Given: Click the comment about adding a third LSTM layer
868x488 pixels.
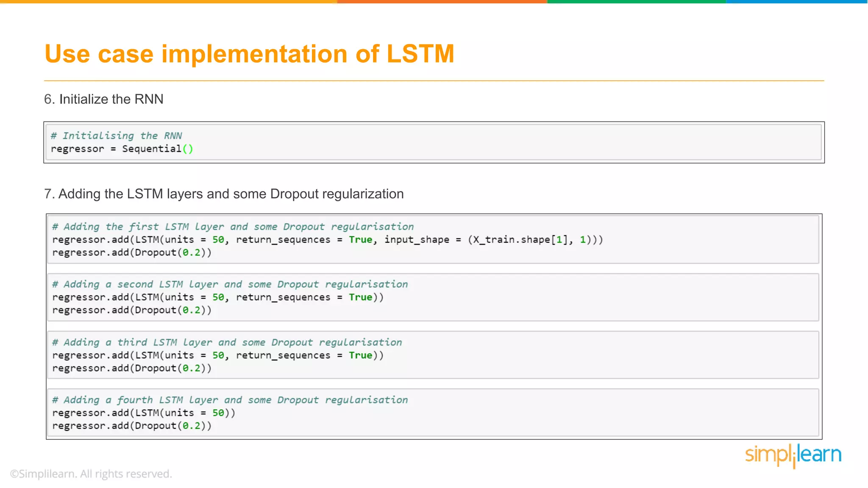Looking at the screenshot, I should 227,342.
